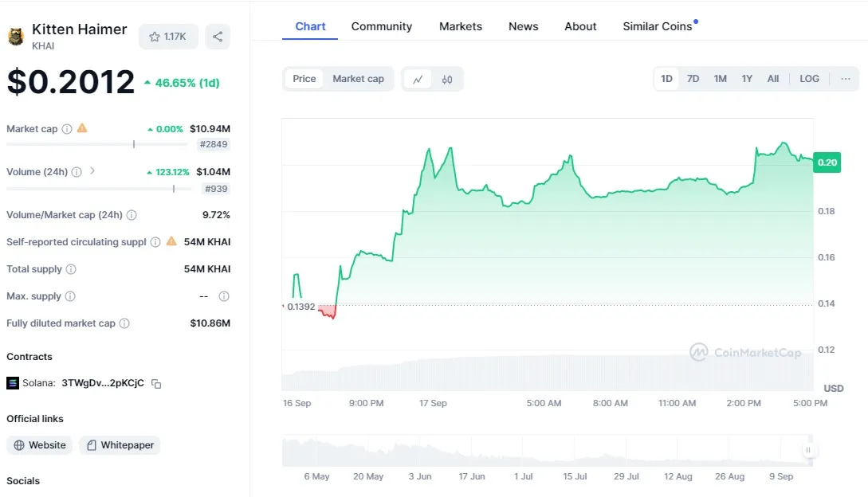The width and height of the screenshot is (868, 497).
Task: Open the Whitepaper link
Action: (120, 445)
